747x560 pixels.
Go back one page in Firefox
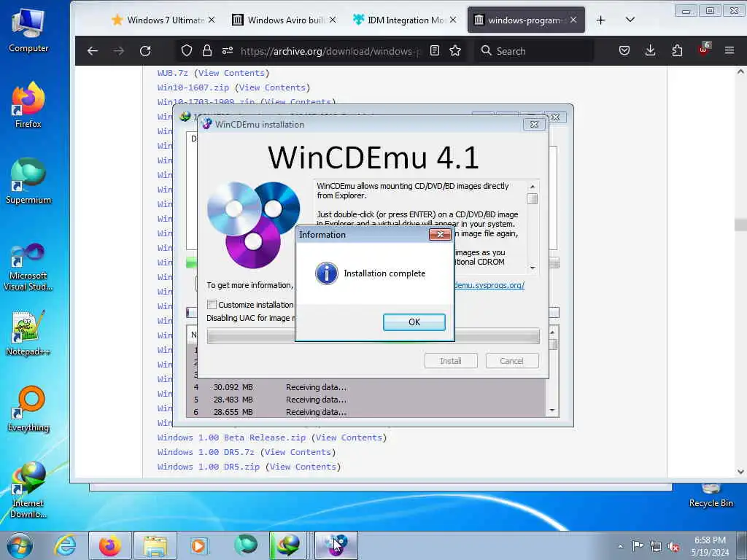93,51
